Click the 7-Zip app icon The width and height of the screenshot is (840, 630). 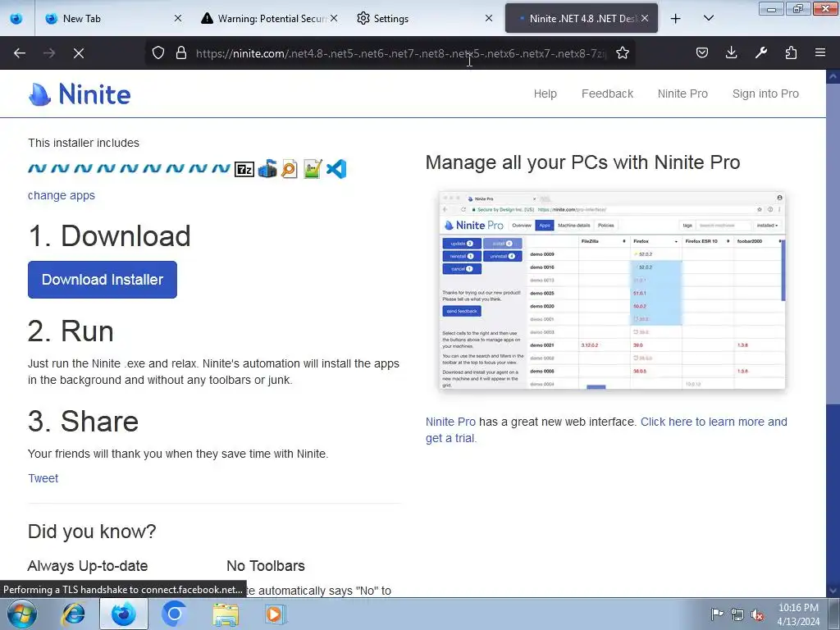click(244, 169)
